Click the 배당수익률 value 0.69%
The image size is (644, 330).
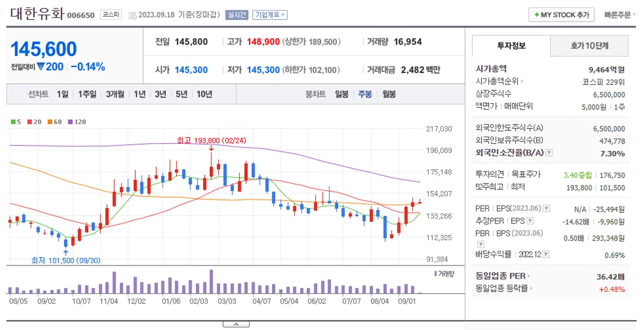[615, 255]
